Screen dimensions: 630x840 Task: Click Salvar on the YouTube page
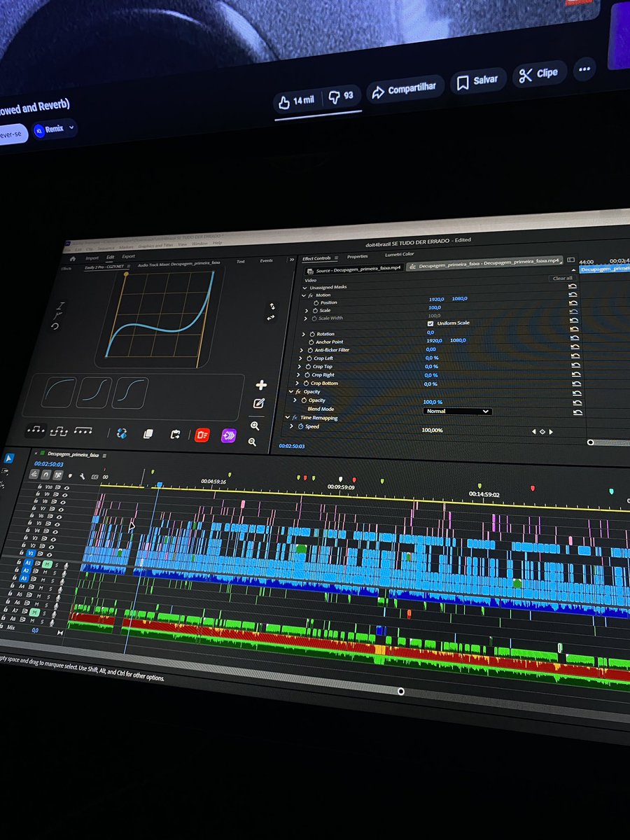pos(477,81)
